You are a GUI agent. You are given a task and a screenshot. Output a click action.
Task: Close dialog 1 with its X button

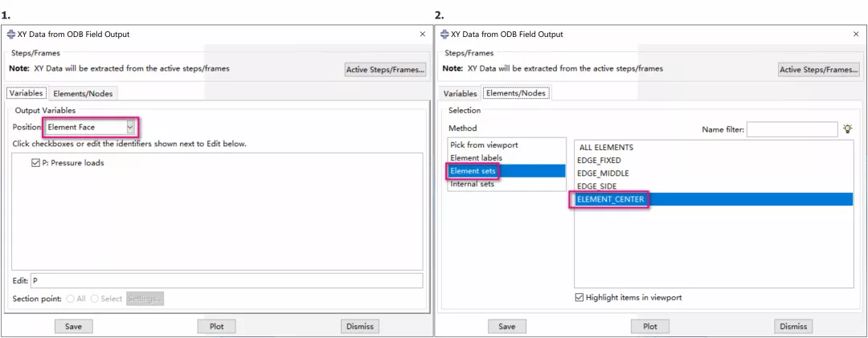[x=423, y=35]
